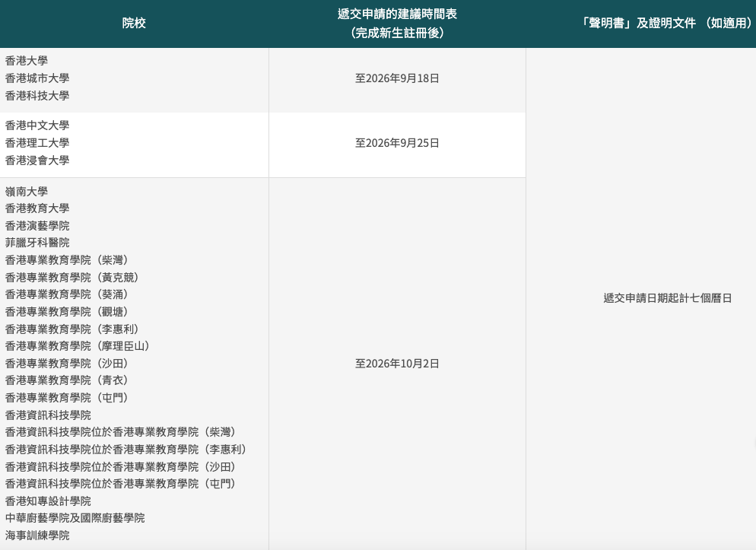The height and width of the screenshot is (550, 756).
Task: Select the 香港教育大學 row text
Action: point(37,208)
